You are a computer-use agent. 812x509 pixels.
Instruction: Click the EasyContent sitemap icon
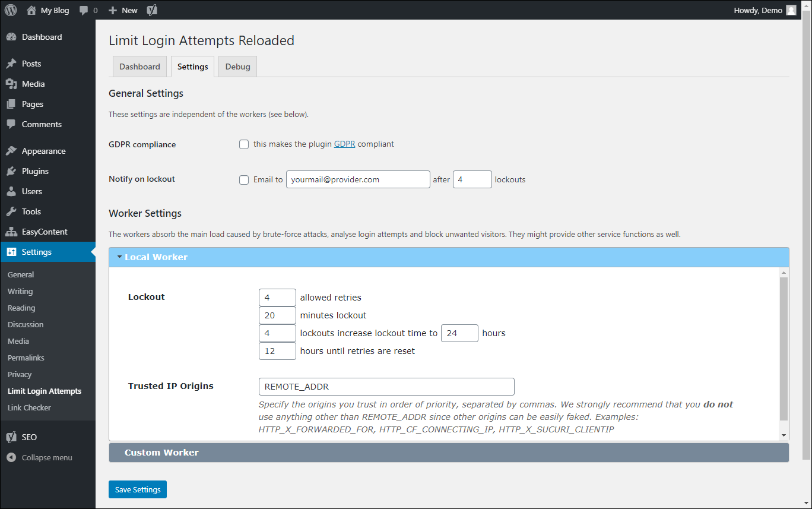[x=11, y=232]
